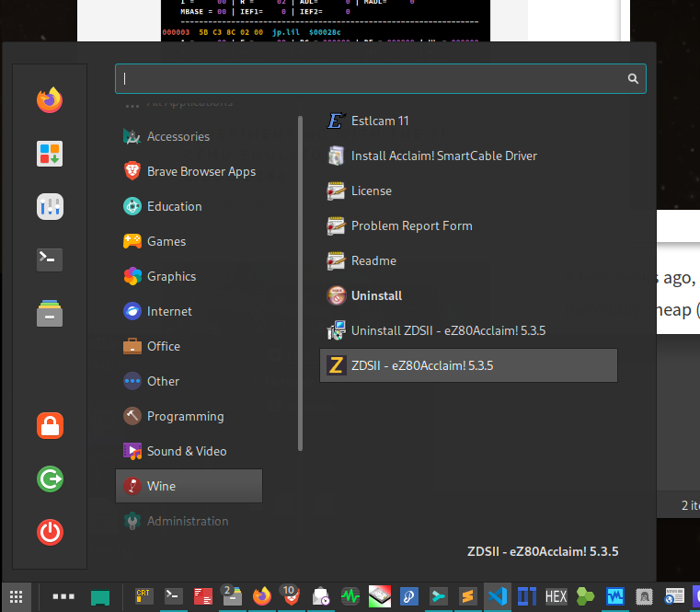This screenshot has width=700, height=612.
Task: Open the blue brackets app in taskbar
Action: (x=527, y=596)
